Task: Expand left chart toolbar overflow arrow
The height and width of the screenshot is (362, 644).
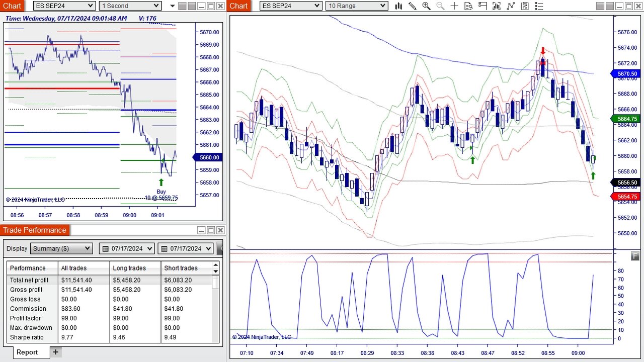Action: [x=173, y=6]
